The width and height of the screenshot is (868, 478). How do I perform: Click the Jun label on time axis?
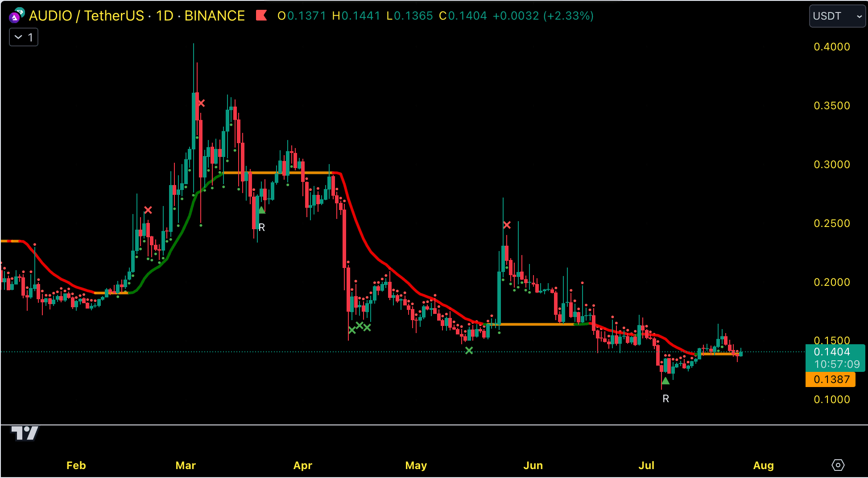(533, 466)
